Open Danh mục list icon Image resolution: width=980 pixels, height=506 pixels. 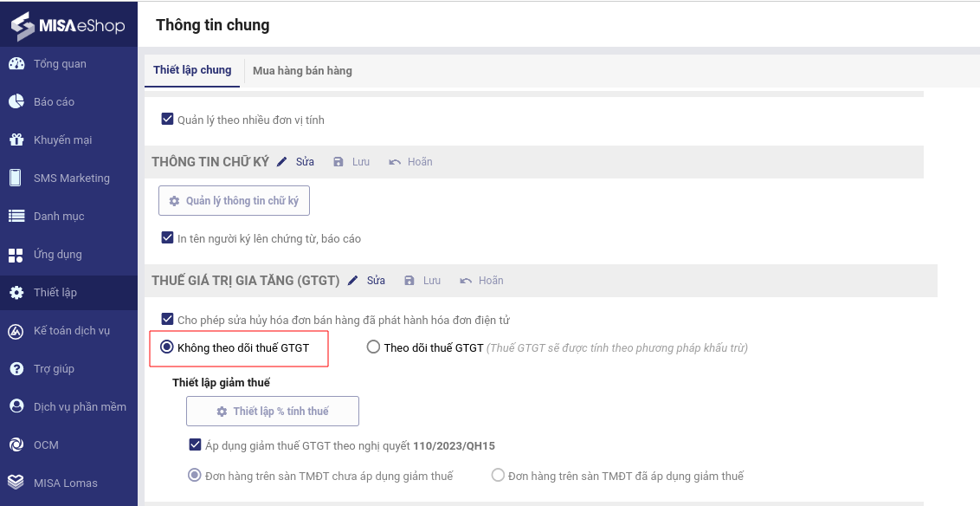pyautogui.click(x=16, y=217)
